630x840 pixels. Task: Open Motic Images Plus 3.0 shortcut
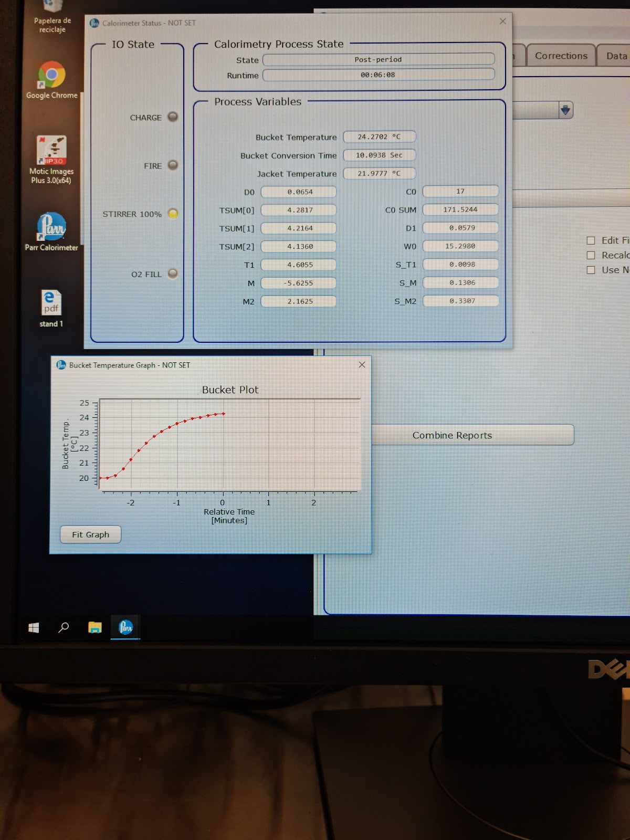tap(51, 160)
